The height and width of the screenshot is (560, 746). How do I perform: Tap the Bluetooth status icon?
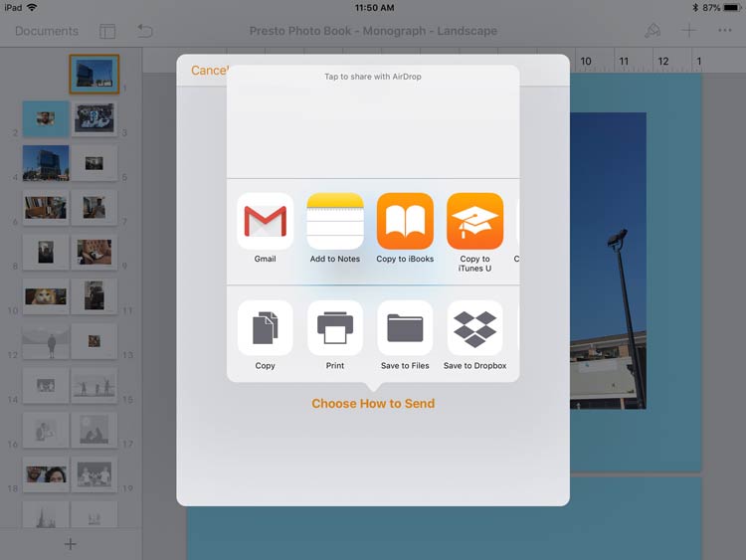(x=695, y=8)
